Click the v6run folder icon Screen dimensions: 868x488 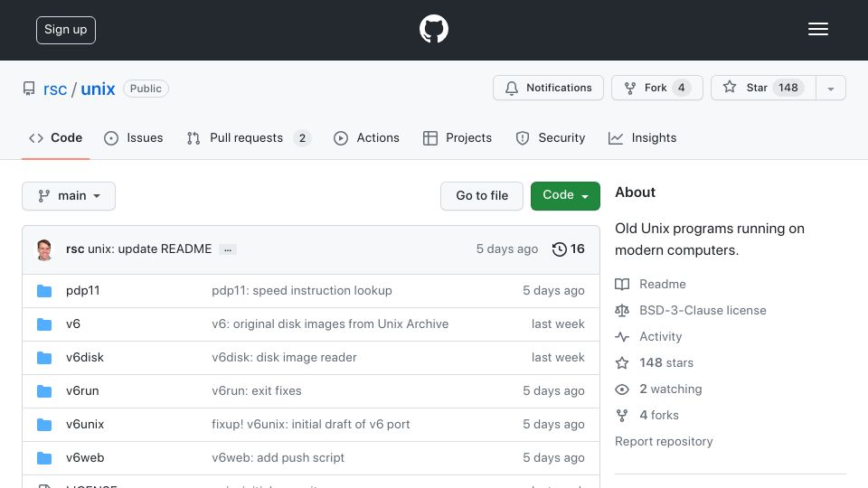[44, 391]
